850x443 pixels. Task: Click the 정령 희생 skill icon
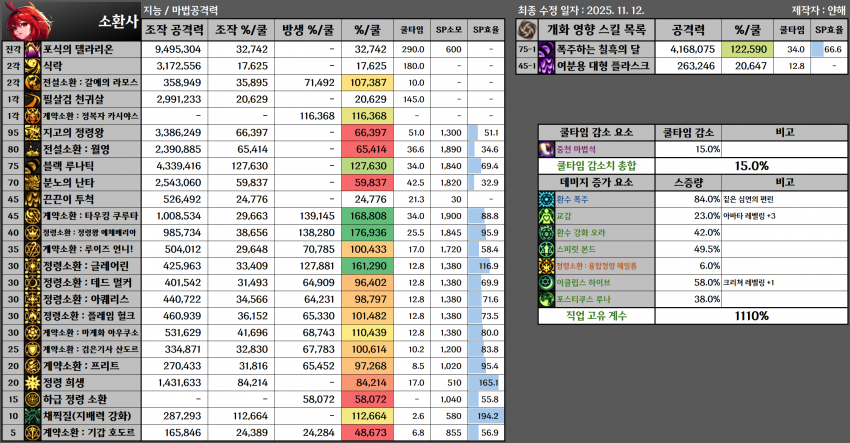pos(30,382)
